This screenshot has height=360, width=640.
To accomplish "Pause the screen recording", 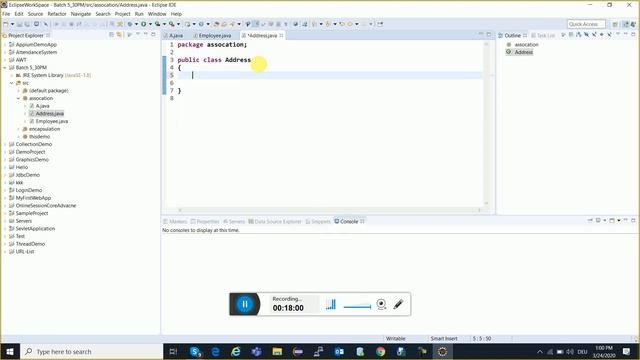I will click(x=245, y=304).
